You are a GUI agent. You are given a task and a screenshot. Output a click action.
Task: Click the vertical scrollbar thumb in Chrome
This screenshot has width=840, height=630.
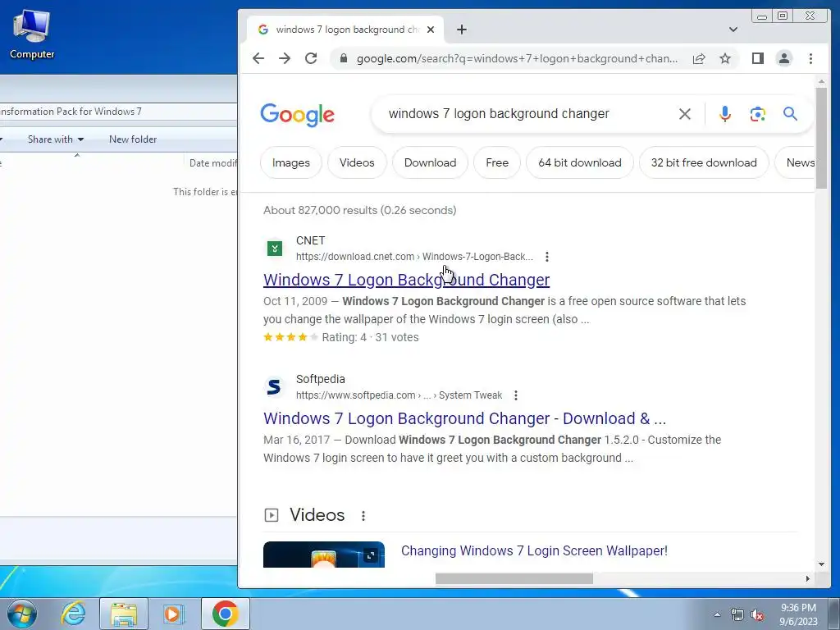pos(821,138)
